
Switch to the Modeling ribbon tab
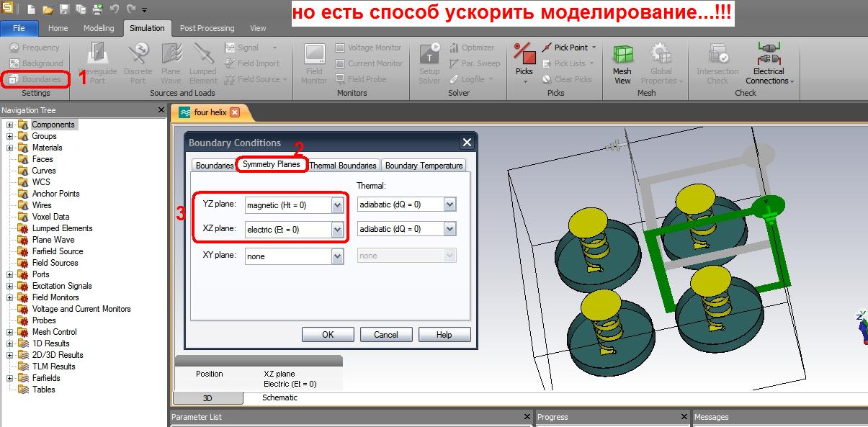(99, 28)
